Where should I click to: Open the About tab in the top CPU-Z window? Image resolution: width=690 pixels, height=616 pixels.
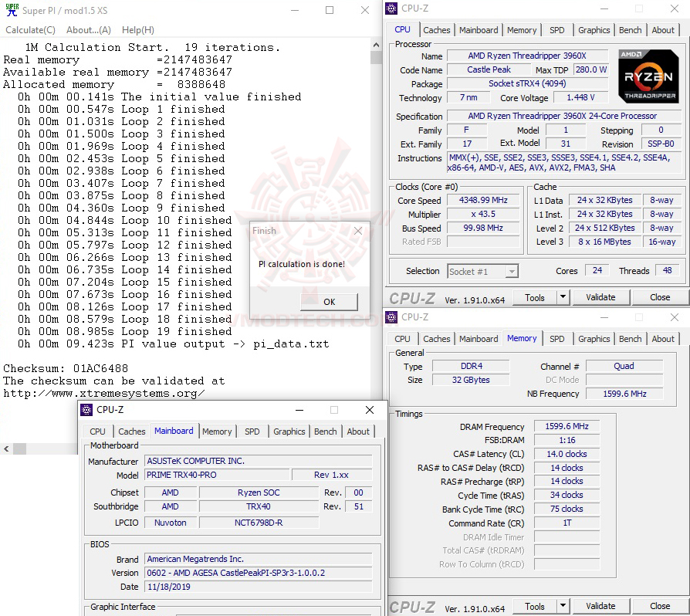click(x=663, y=30)
